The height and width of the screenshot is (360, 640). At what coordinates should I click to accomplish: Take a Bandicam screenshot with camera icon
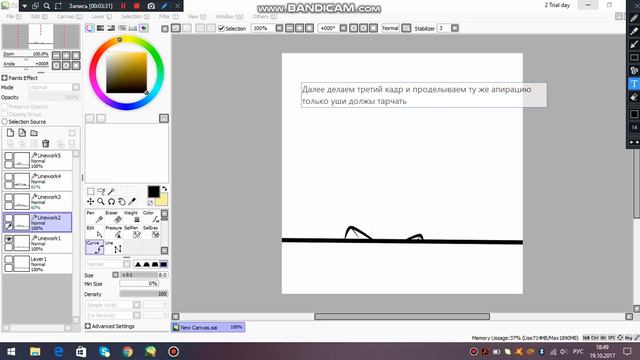(151, 6)
